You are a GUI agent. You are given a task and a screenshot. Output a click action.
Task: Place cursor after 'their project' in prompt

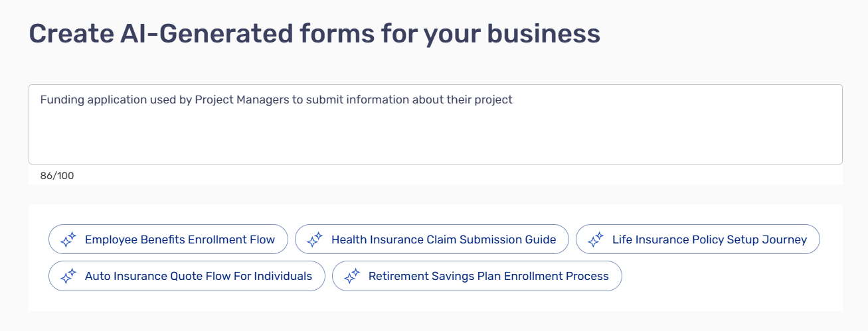coord(513,100)
